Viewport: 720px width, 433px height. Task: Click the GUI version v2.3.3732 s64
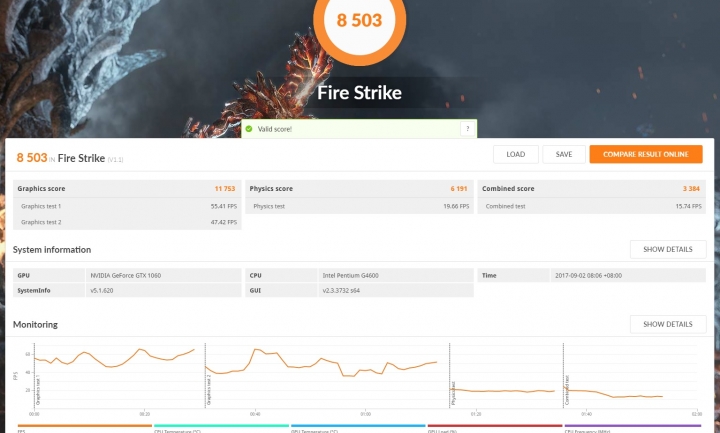coord(341,291)
